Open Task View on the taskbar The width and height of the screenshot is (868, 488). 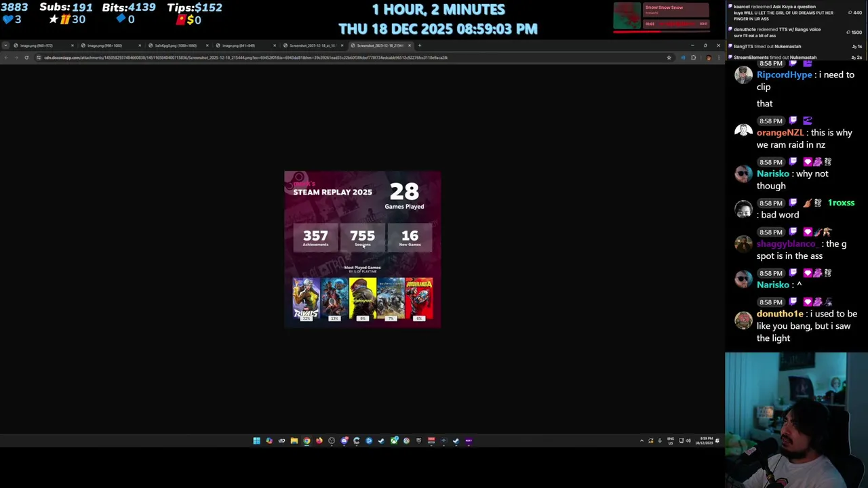click(281, 441)
